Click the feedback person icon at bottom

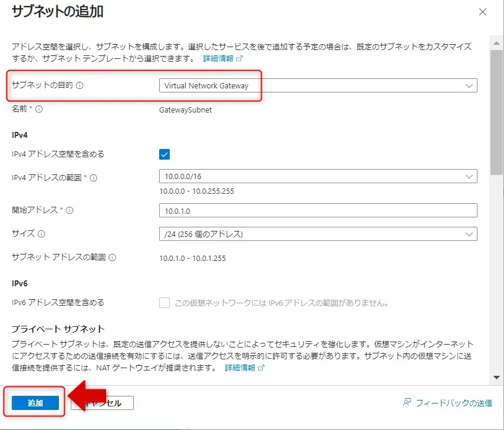coord(407,403)
